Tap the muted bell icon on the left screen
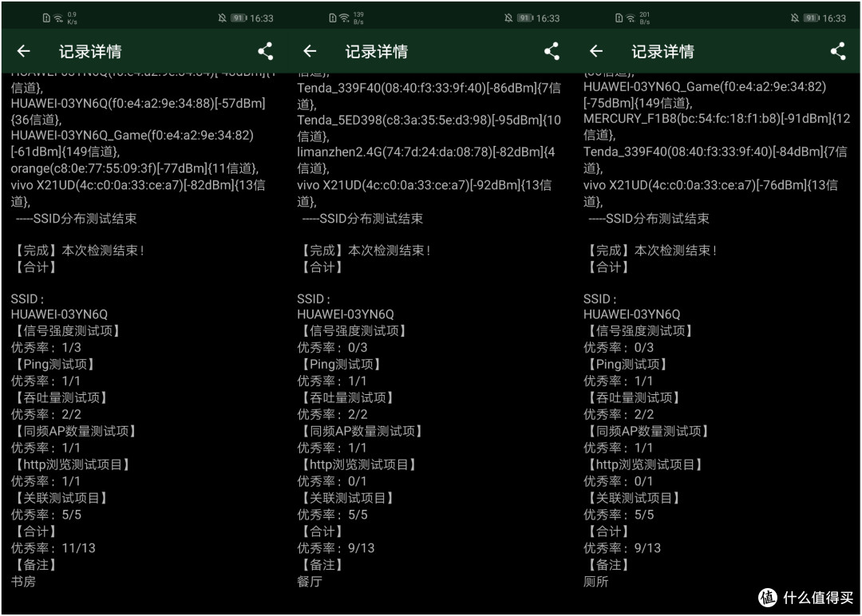 pos(222,18)
